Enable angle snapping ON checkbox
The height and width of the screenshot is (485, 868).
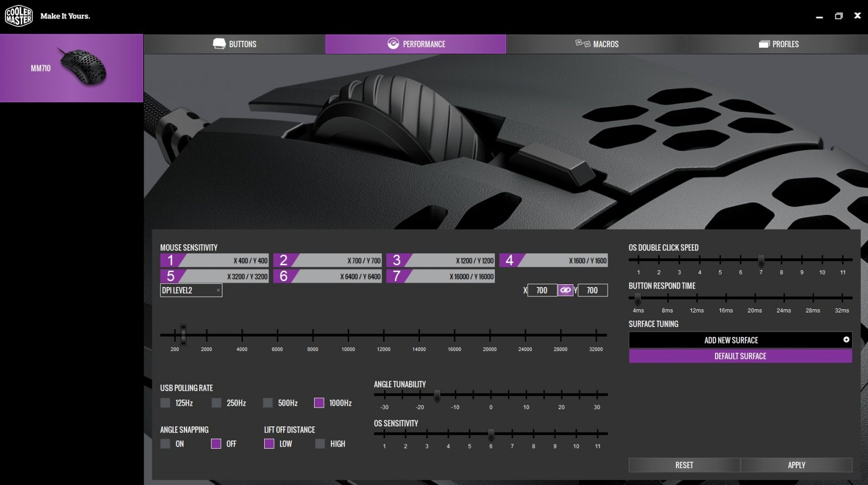[x=165, y=444]
